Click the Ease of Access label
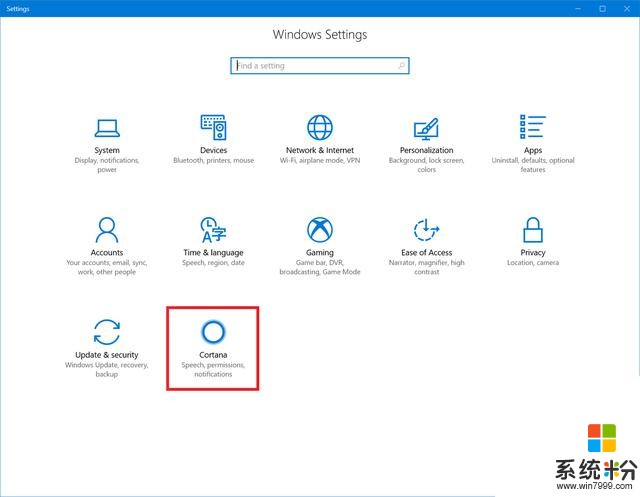The image size is (640, 497). pyautogui.click(x=427, y=253)
